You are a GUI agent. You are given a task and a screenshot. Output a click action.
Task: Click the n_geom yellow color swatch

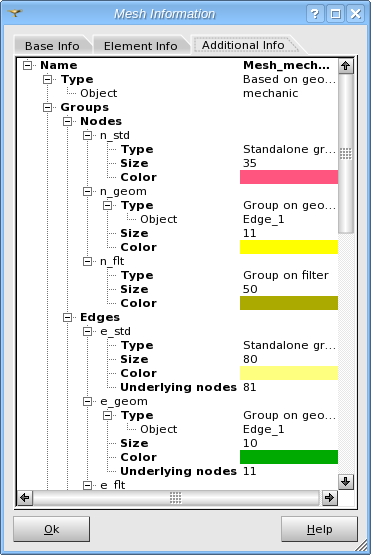click(289, 247)
